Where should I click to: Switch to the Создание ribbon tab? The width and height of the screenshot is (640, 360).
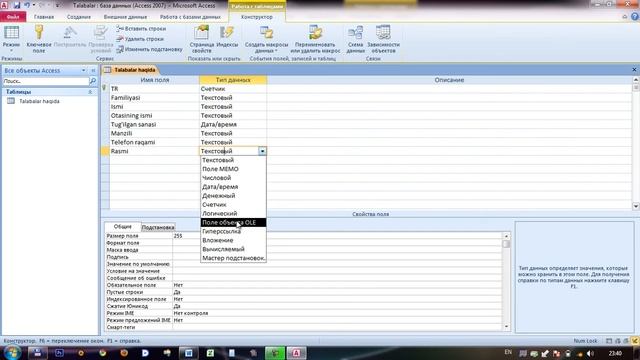(79, 17)
